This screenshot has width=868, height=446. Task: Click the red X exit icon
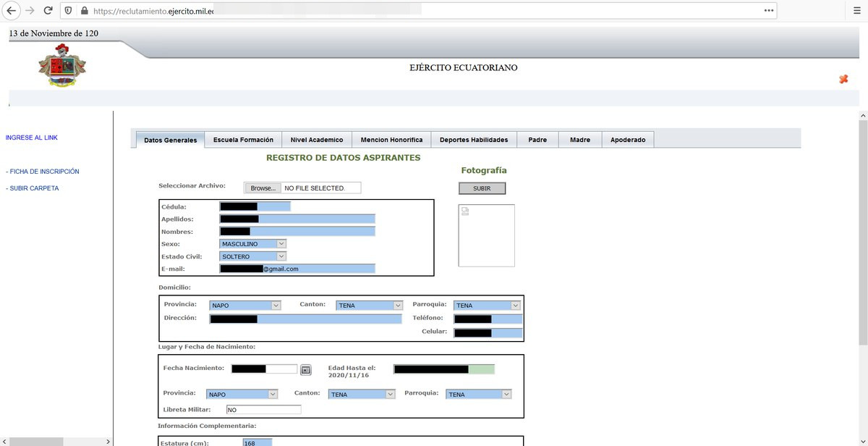point(843,79)
